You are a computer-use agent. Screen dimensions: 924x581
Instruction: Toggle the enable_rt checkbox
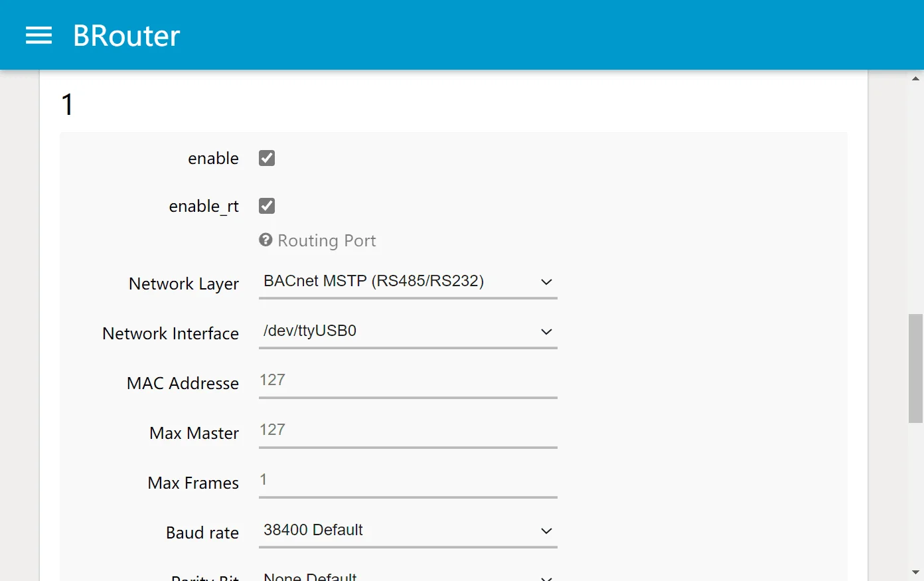pos(267,206)
